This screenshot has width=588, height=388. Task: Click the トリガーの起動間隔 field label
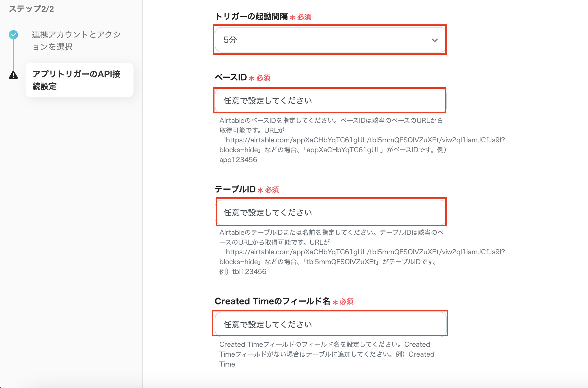[251, 16]
